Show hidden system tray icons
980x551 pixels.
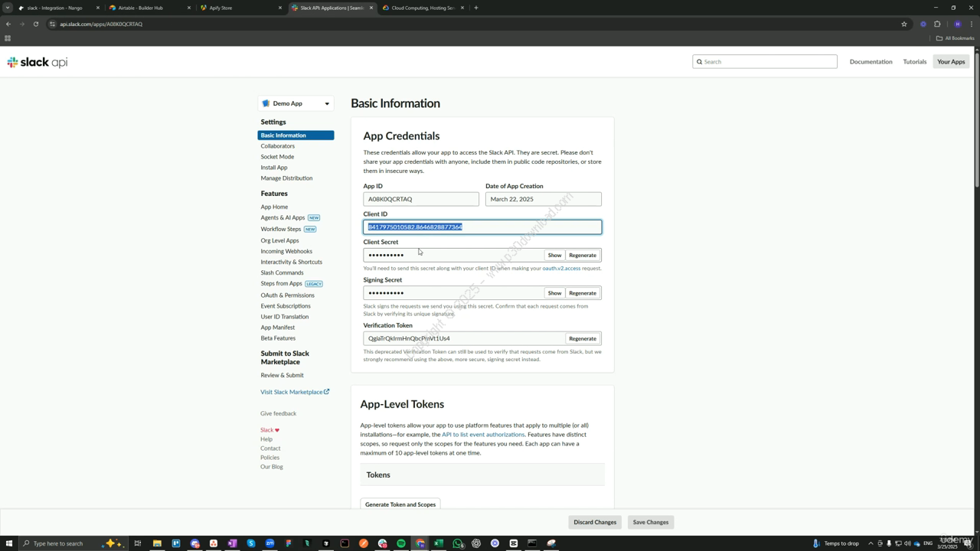(871, 543)
